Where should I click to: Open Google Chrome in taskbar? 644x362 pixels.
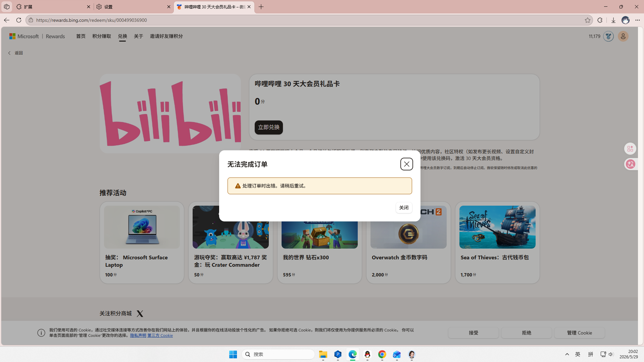[x=382, y=354]
